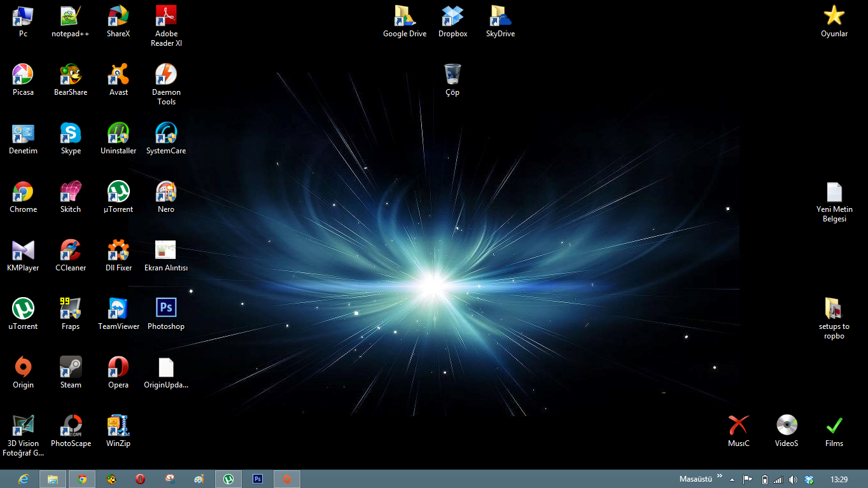Open the Action Center flag icon
This screenshot has height=488, width=868.
point(748,480)
